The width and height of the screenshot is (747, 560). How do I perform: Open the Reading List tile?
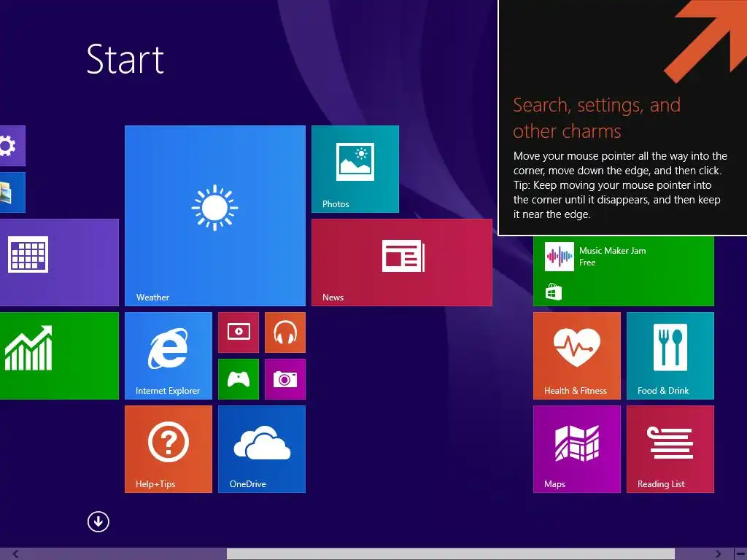pos(670,449)
